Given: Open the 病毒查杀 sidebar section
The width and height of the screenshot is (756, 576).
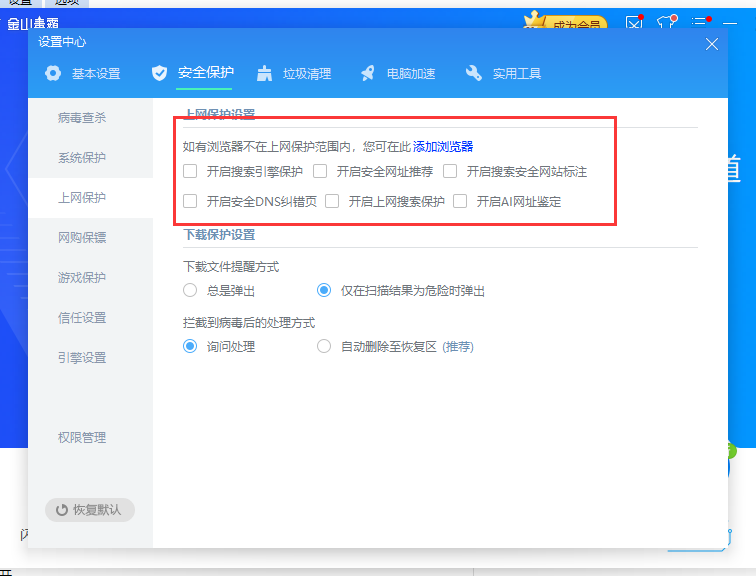Looking at the screenshot, I should tap(91, 118).
